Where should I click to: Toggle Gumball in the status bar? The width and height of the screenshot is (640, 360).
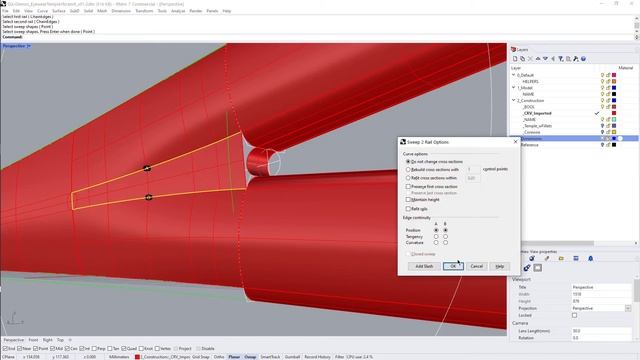[292, 357]
